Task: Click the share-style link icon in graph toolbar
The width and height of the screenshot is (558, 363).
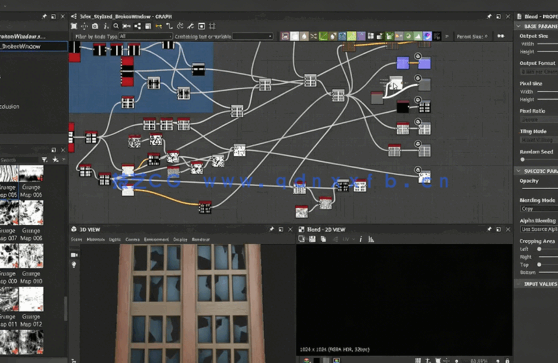Action: point(137,26)
